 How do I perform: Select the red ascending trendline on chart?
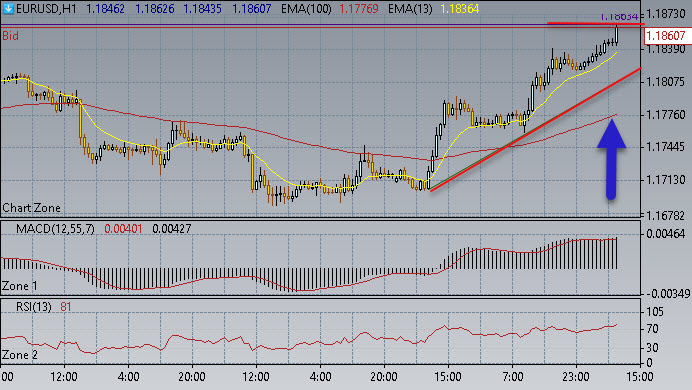(535, 129)
